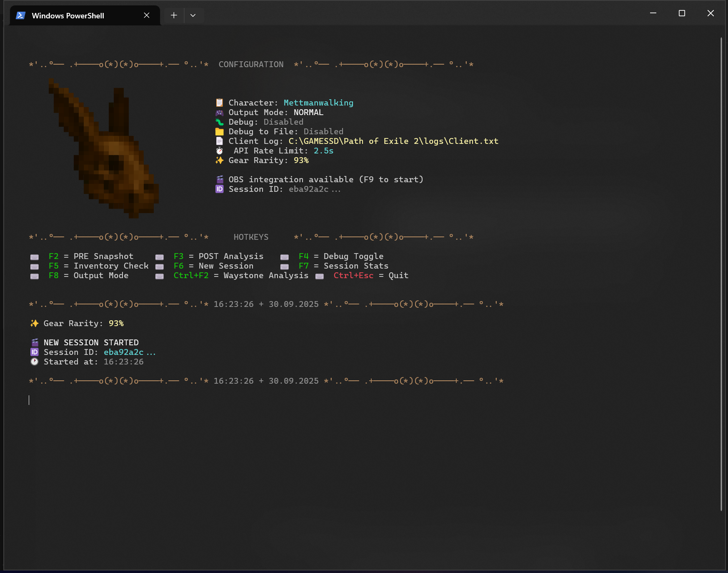Image resolution: width=728 pixels, height=573 pixels.
Task: Click the red Ctrl+Esc Quit label
Action: click(371, 275)
